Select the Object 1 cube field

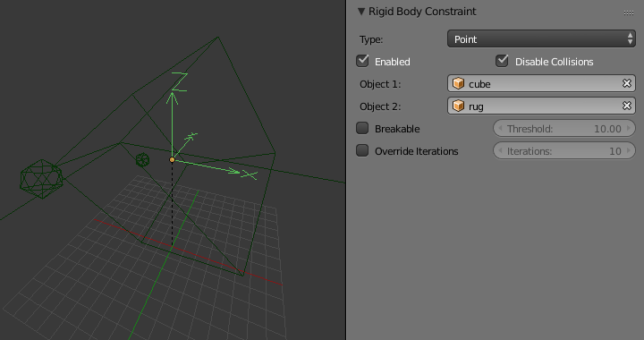[x=541, y=83]
